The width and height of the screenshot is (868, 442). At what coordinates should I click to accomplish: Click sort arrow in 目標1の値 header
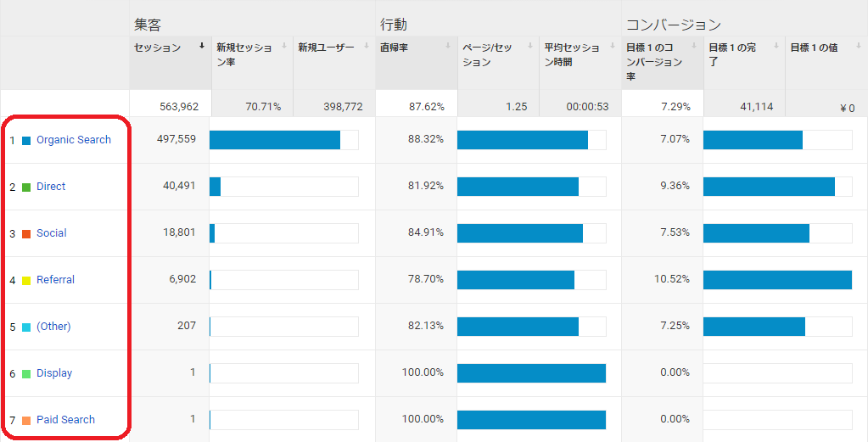tap(857, 47)
